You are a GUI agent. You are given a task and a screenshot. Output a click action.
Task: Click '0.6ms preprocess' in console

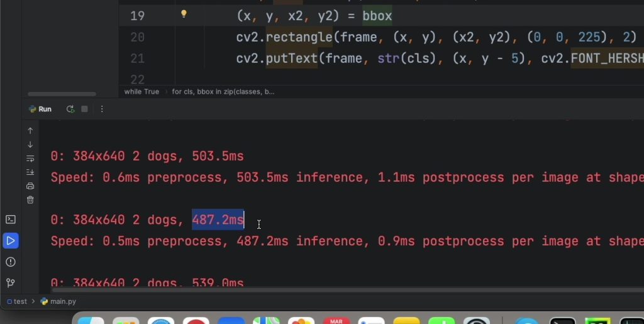162,177
